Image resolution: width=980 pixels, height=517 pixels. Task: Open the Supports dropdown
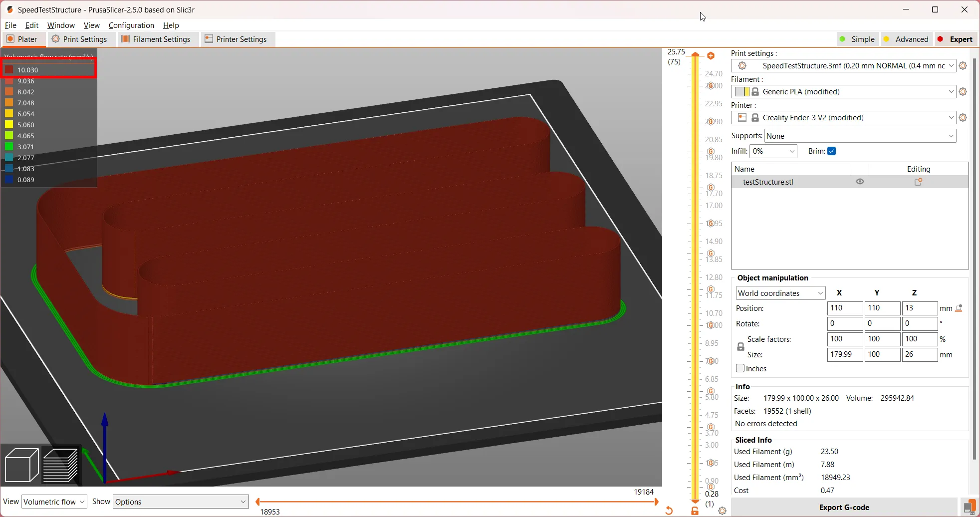860,136
